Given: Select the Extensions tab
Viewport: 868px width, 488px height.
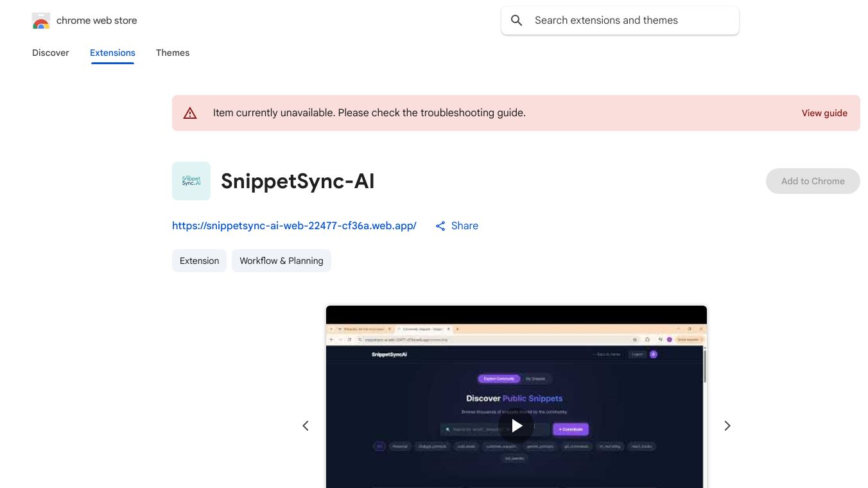Looking at the screenshot, I should coord(112,53).
